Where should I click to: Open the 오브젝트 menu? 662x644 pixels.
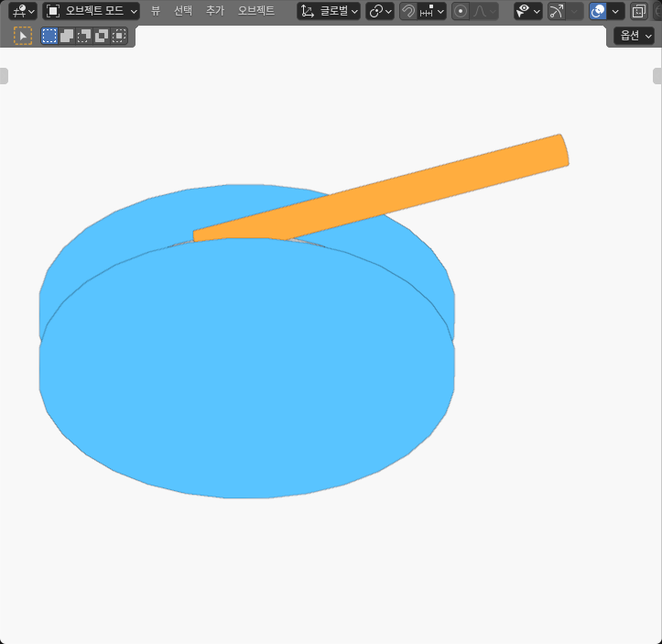click(255, 11)
